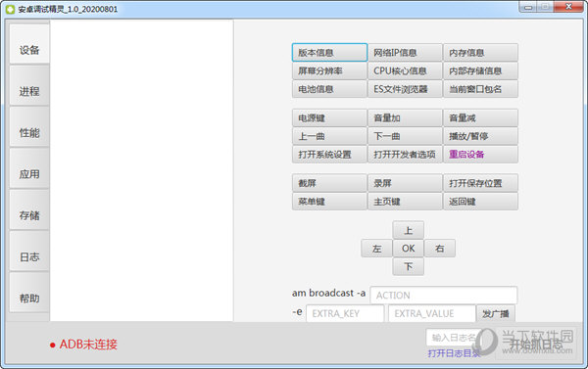588x369 pixels.
Task: Switch to the 进程 tab
Action: tap(29, 85)
